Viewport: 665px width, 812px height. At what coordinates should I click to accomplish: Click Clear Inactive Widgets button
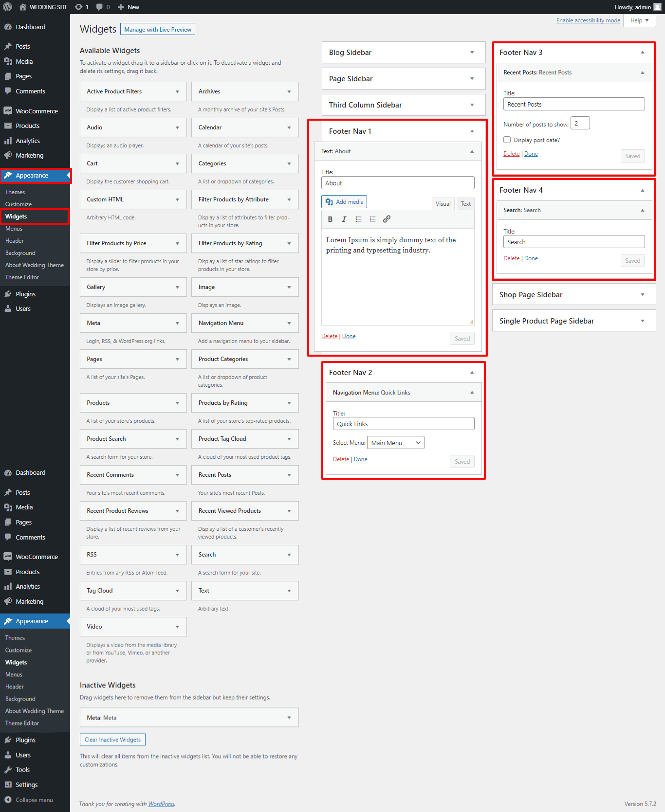[112, 740]
